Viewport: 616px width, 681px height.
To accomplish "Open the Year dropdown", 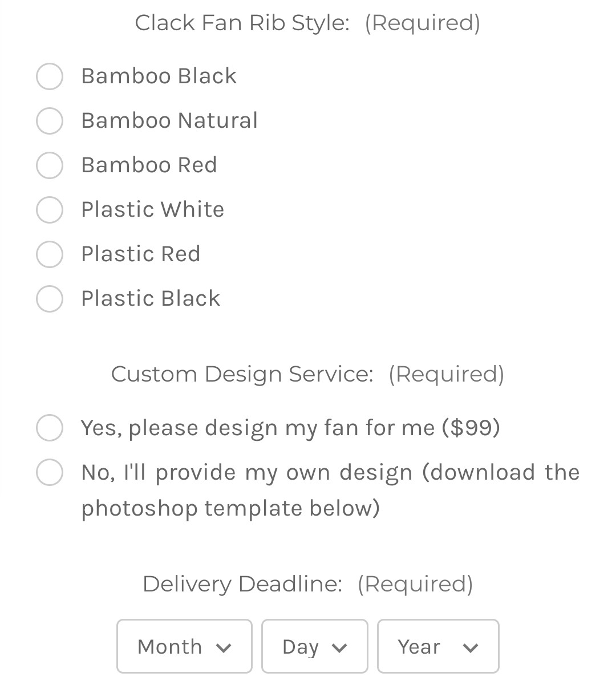I will coord(438,646).
